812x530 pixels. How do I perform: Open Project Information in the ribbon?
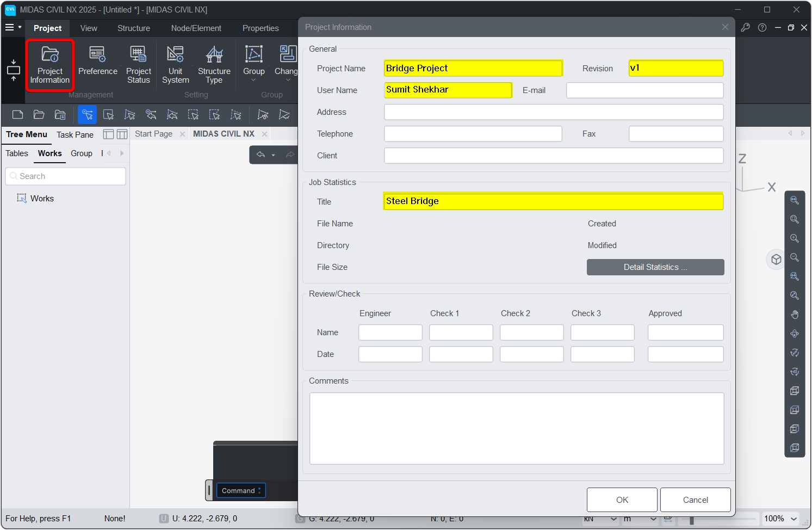(x=50, y=65)
